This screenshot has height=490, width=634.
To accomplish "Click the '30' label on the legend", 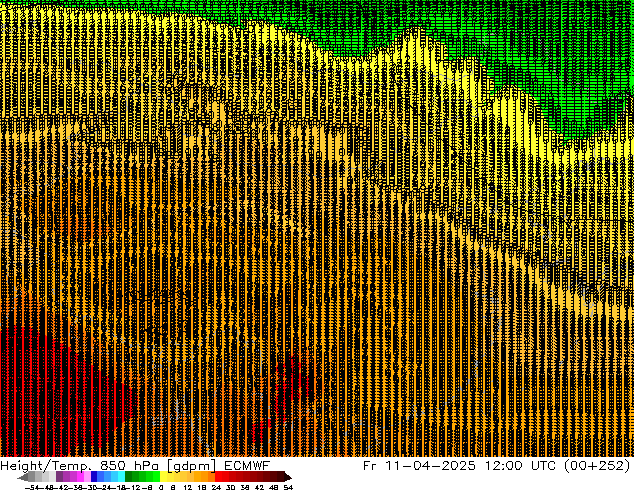I will (230, 487).
